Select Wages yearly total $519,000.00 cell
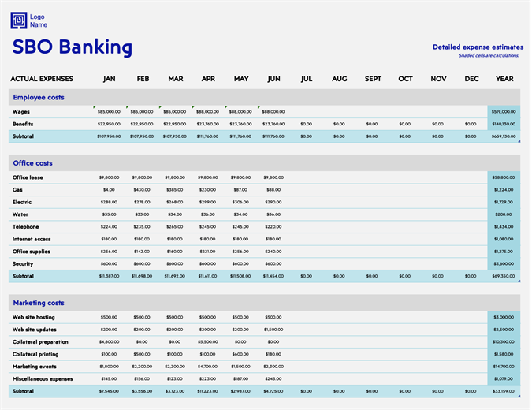This screenshot has width=532, height=410. [504, 112]
